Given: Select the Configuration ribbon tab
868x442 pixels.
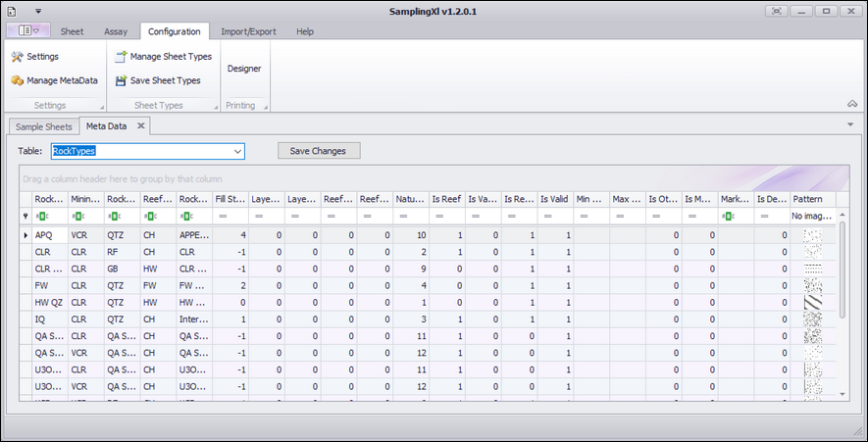Looking at the screenshot, I should pyautogui.click(x=175, y=31).
